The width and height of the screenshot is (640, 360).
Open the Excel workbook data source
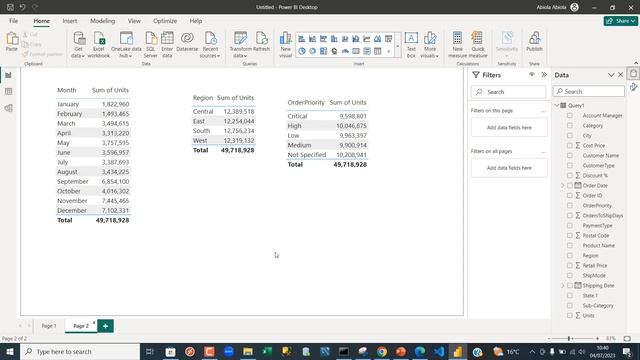click(99, 44)
